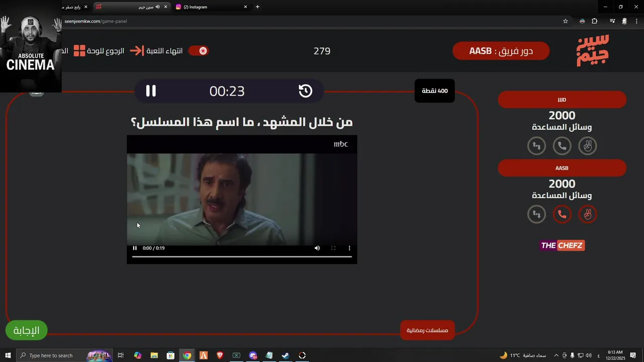Mute the video player volume
The width and height of the screenshot is (644, 362).
coord(317,248)
